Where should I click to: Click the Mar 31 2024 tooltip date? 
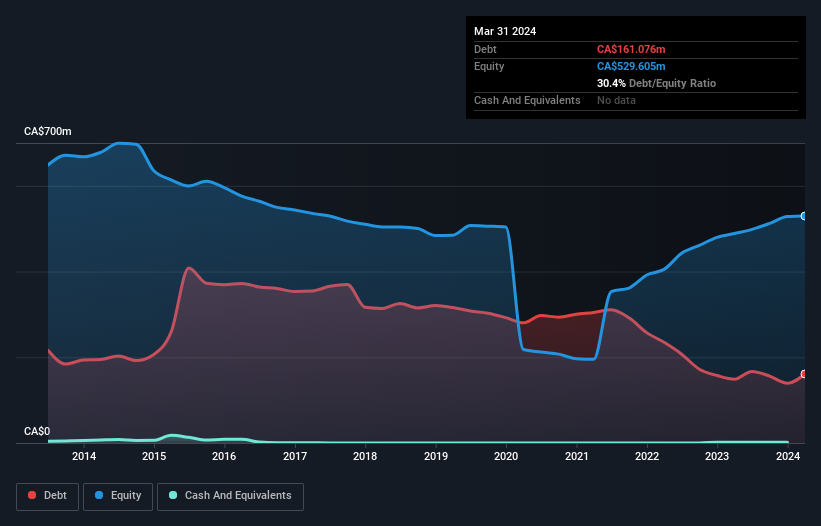(x=505, y=31)
